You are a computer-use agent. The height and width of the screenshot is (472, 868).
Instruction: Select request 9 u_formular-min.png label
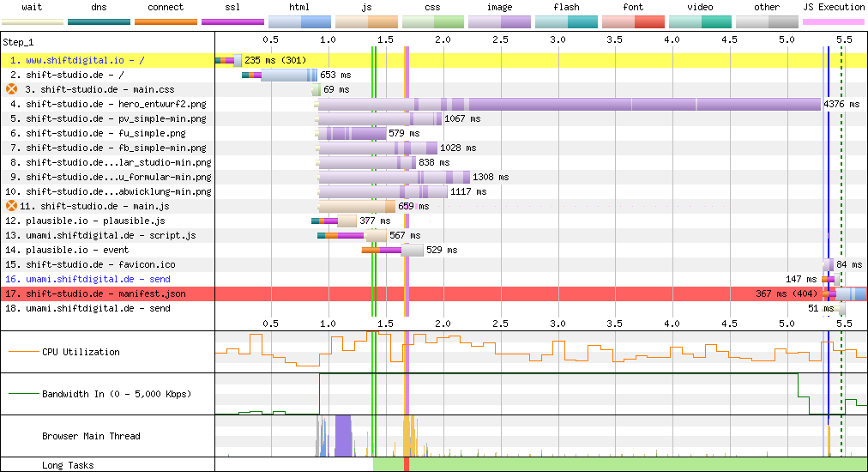(x=111, y=177)
